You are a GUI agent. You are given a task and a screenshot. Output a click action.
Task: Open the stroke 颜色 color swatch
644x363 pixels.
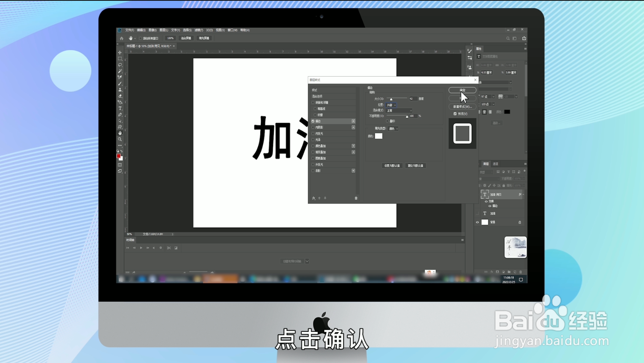(379, 136)
